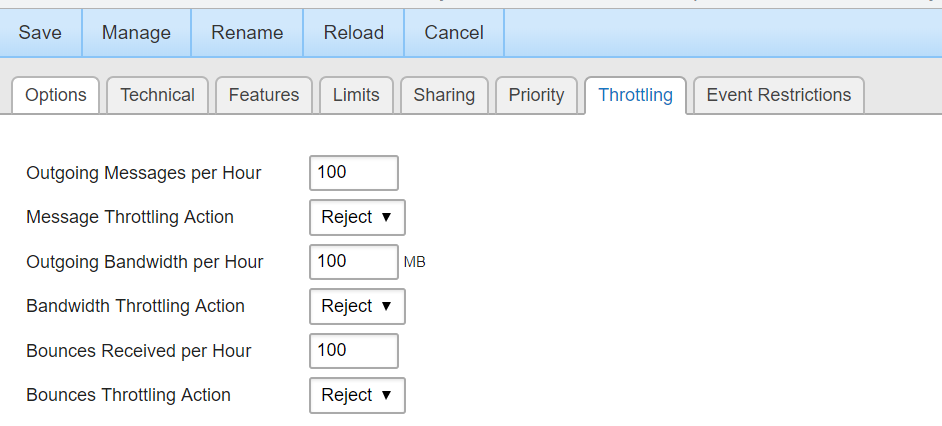Switch to the Options tab
This screenshot has height=426, width=942.
coord(56,95)
